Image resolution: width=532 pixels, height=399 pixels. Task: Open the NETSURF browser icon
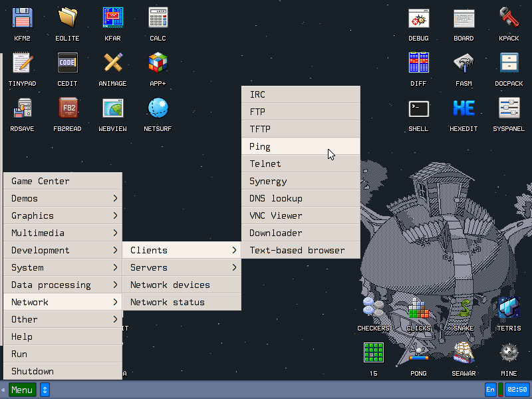(x=158, y=108)
